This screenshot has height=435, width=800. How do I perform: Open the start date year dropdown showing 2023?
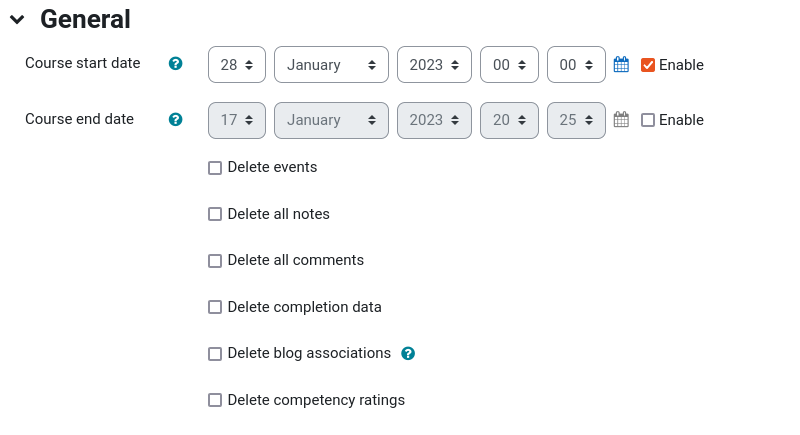(434, 65)
